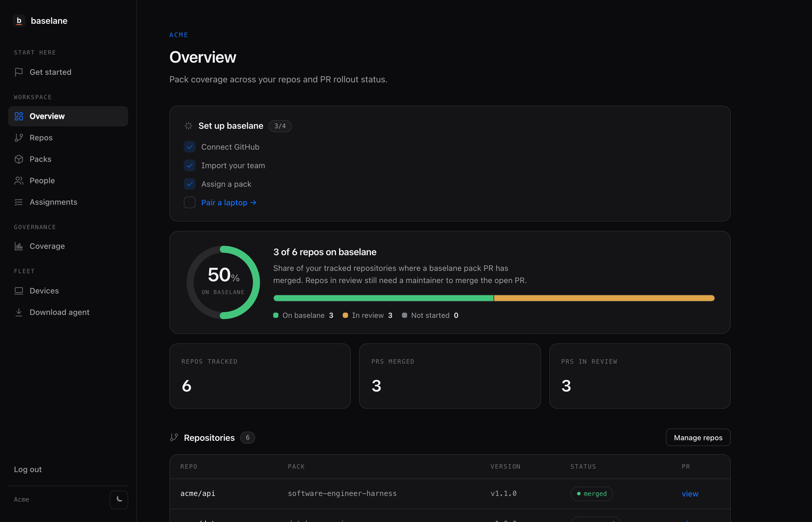Click the Acme workspace name in footer

point(21,500)
